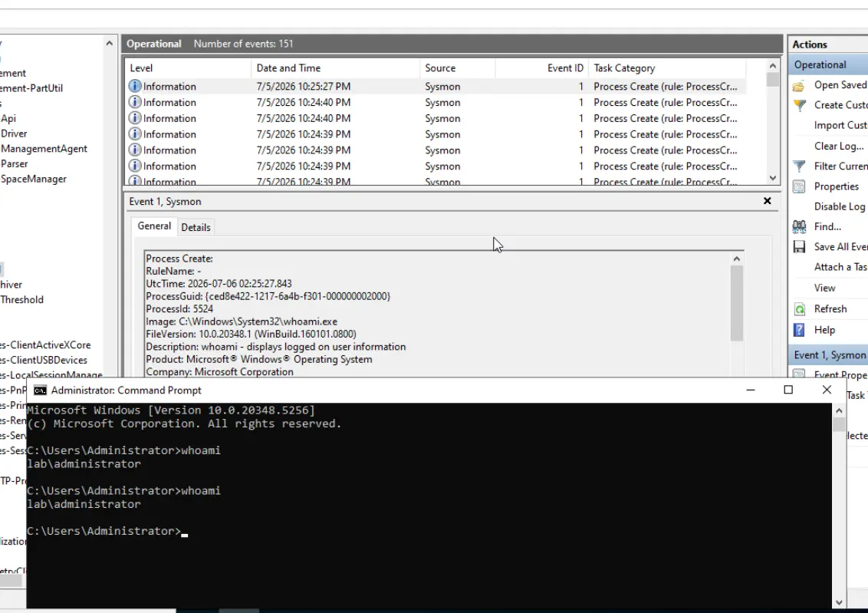Click Attach a Task action

coord(840,267)
